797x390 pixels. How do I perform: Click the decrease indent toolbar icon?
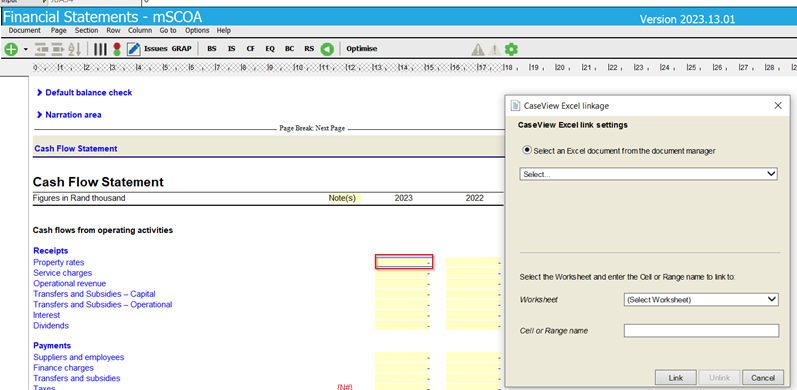click(41, 49)
